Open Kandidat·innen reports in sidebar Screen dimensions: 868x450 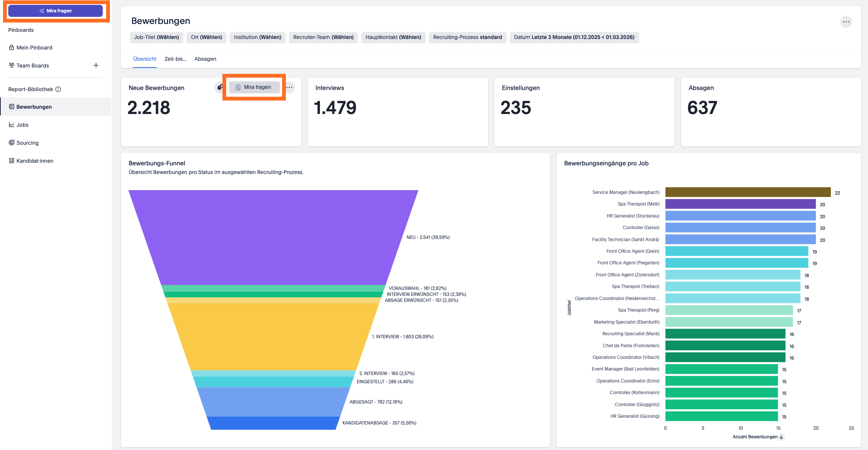pyautogui.click(x=35, y=161)
